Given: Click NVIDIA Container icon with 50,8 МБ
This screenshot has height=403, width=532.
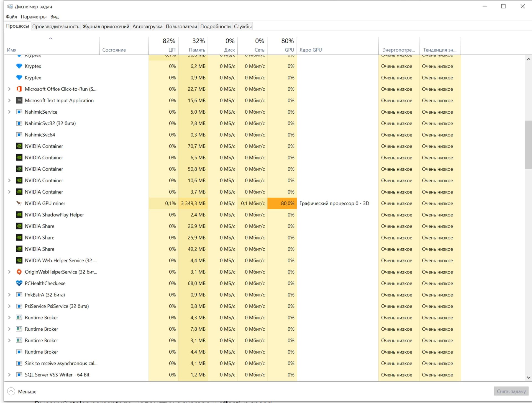Looking at the screenshot, I should (x=19, y=169).
